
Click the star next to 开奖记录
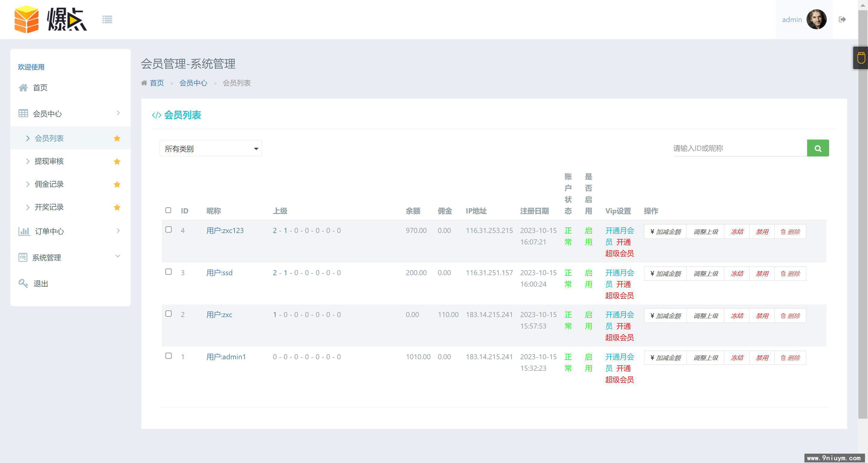coord(117,207)
